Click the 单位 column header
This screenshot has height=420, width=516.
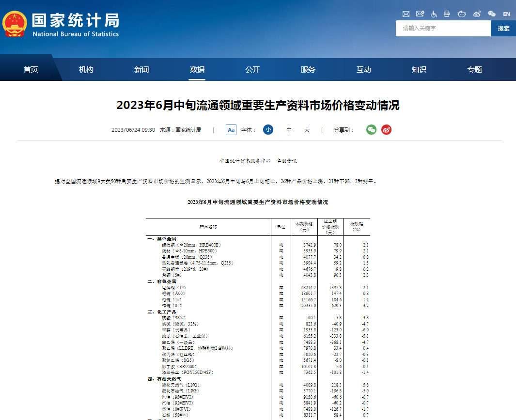281,227
